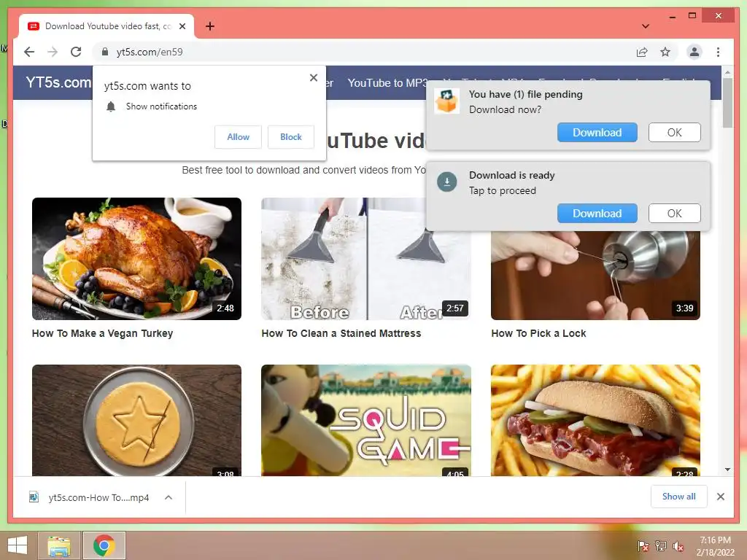
Task: Maximize the Chrome window
Action: [692, 16]
